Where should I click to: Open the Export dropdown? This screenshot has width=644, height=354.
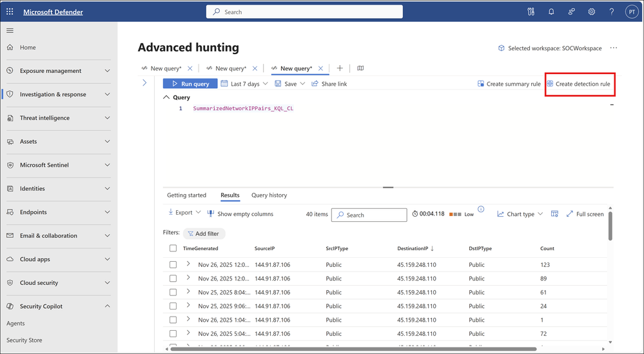pos(184,212)
